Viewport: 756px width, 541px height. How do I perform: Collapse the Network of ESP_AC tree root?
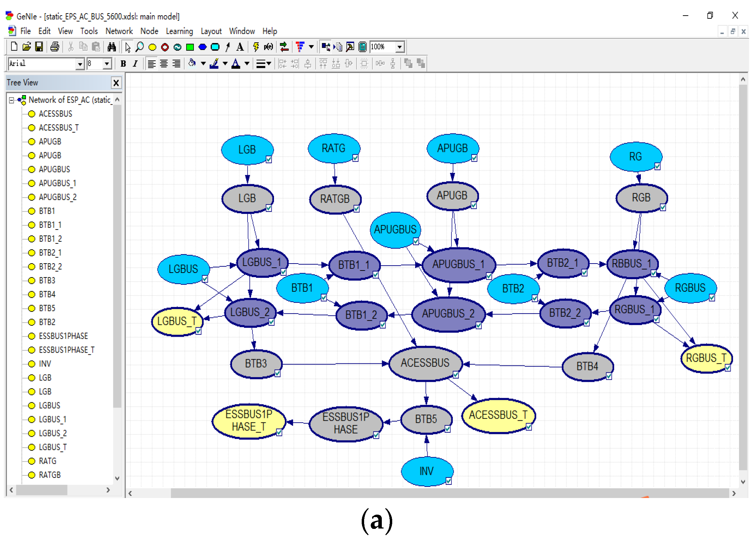[11, 100]
